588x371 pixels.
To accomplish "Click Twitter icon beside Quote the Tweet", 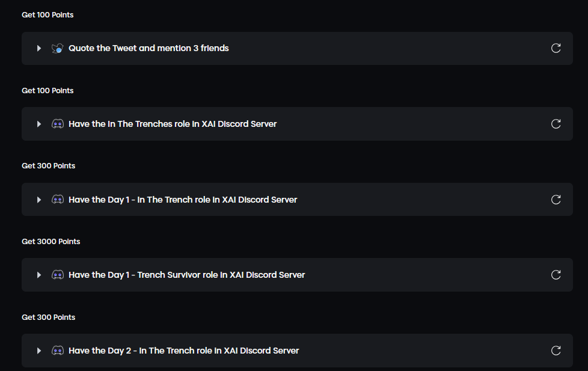I will [x=58, y=48].
